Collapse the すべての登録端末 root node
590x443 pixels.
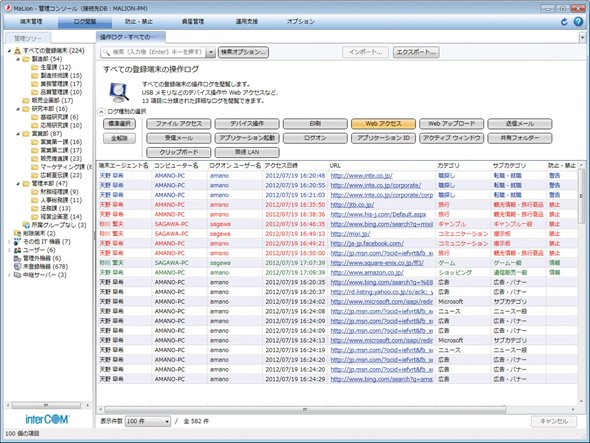(x=9, y=51)
